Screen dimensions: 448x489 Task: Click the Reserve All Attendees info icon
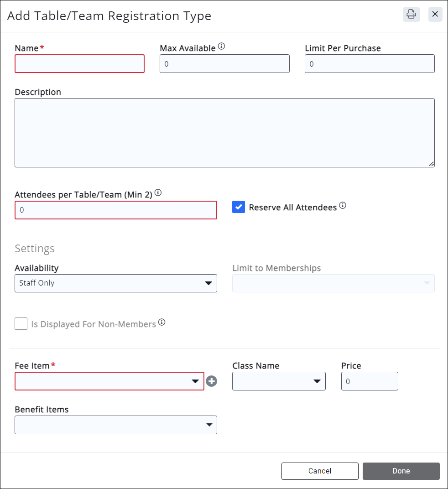(343, 205)
